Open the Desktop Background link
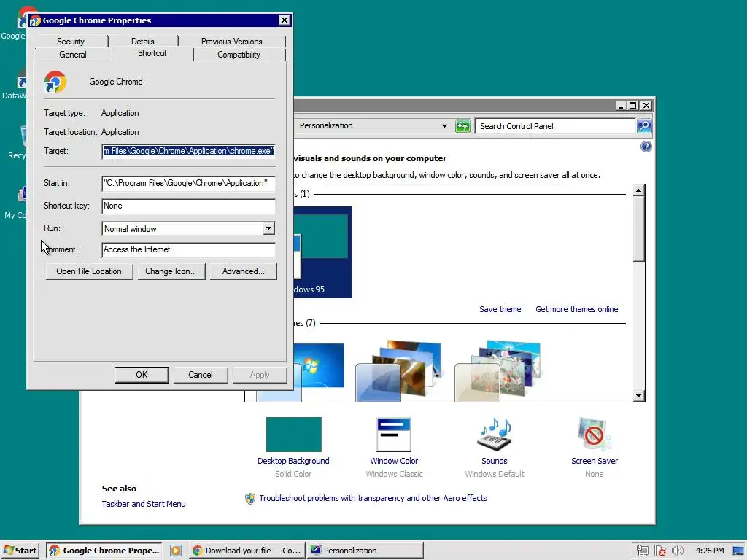The image size is (747, 560). click(293, 461)
